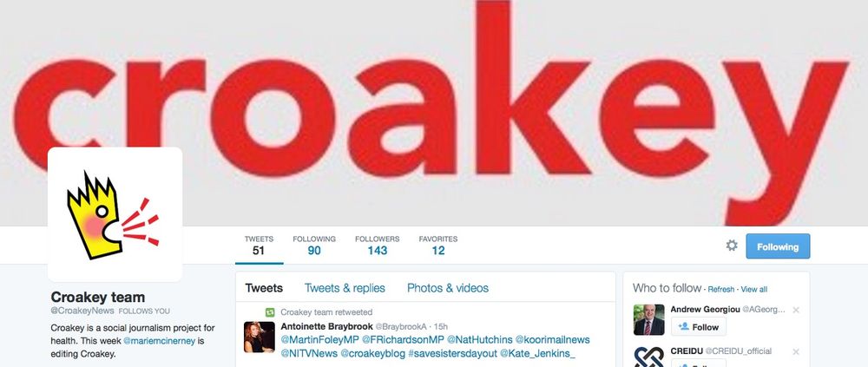Show the 12 Favorites
The image size is (868, 367).
coord(437,246)
